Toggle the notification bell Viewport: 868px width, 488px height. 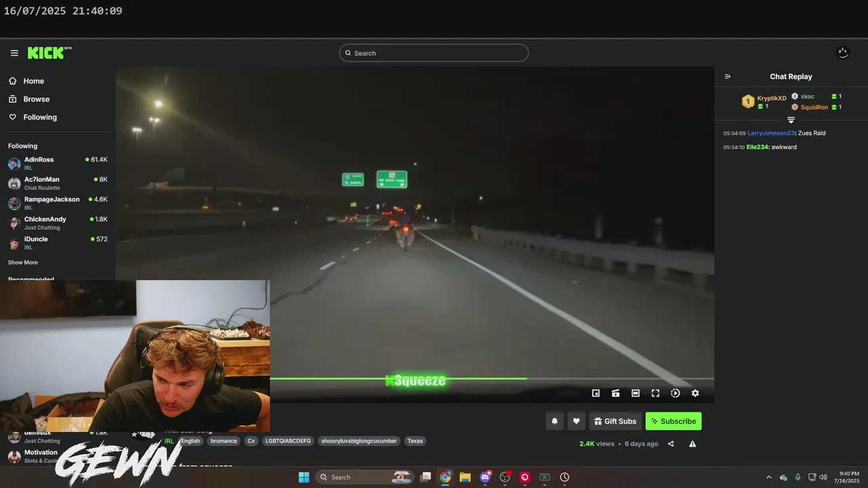pos(554,421)
